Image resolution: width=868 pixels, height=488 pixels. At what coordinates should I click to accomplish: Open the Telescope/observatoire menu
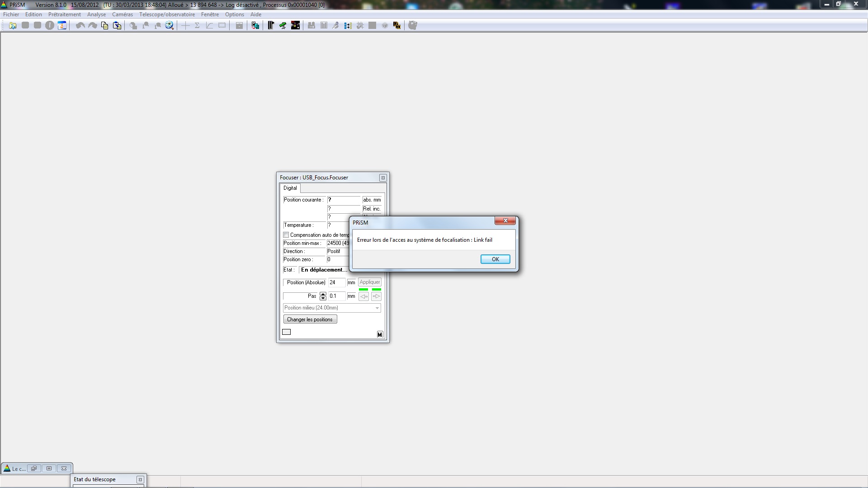pos(167,14)
